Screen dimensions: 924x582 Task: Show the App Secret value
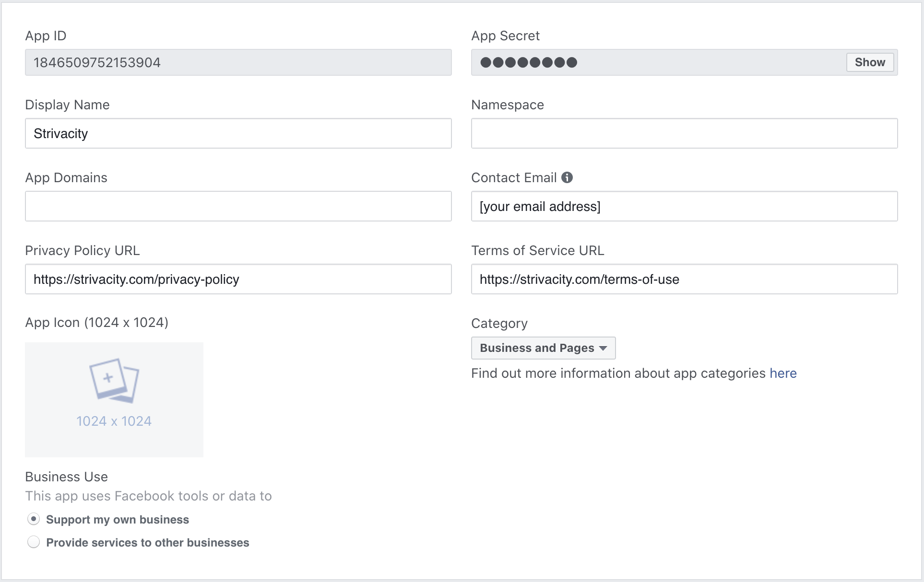tap(869, 62)
